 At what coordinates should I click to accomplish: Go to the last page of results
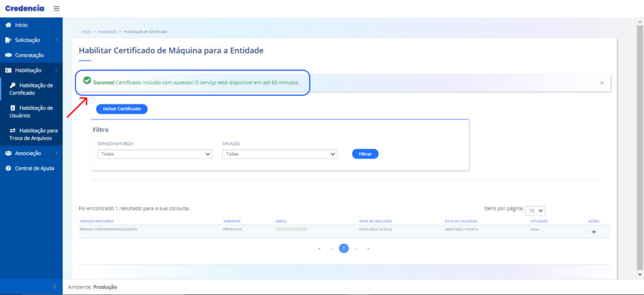pos(368,248)
